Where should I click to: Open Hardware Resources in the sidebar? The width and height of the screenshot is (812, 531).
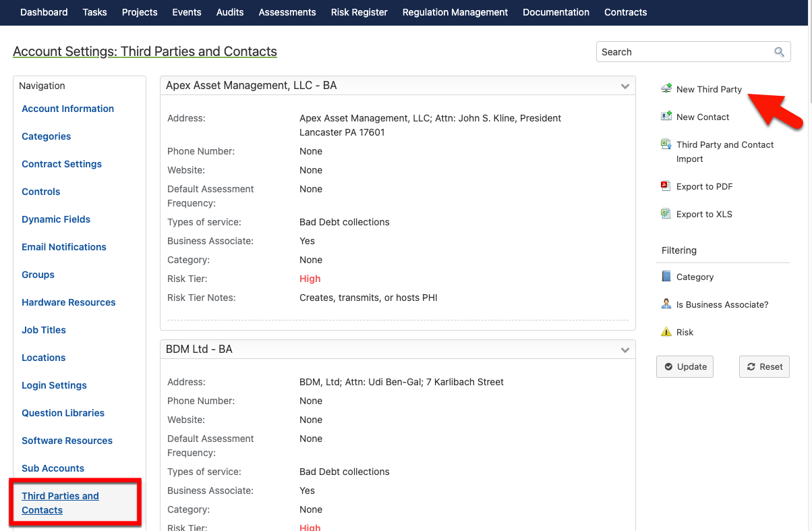(x=68, y=302)
